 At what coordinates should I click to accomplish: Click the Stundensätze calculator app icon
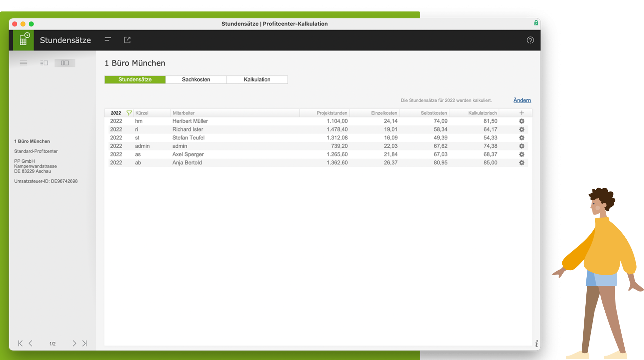click(23, 40)
